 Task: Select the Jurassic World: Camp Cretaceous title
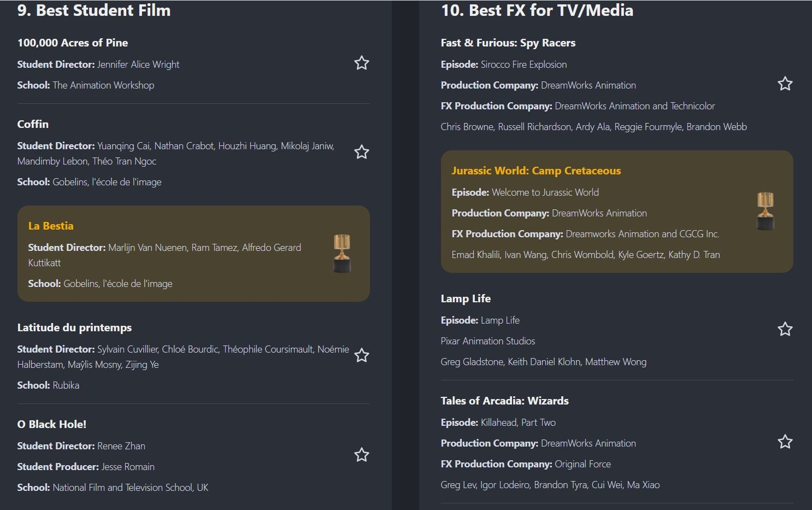(x=536, y=171)
